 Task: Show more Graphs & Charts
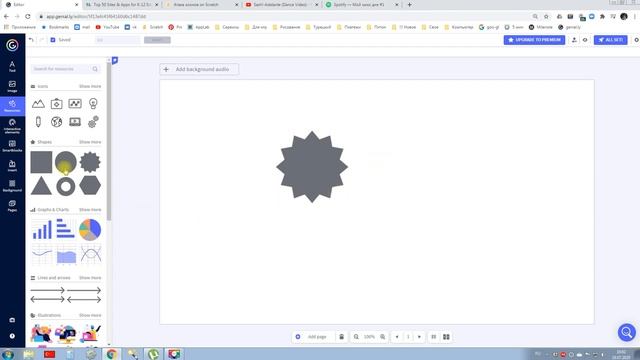click(90, 210)
